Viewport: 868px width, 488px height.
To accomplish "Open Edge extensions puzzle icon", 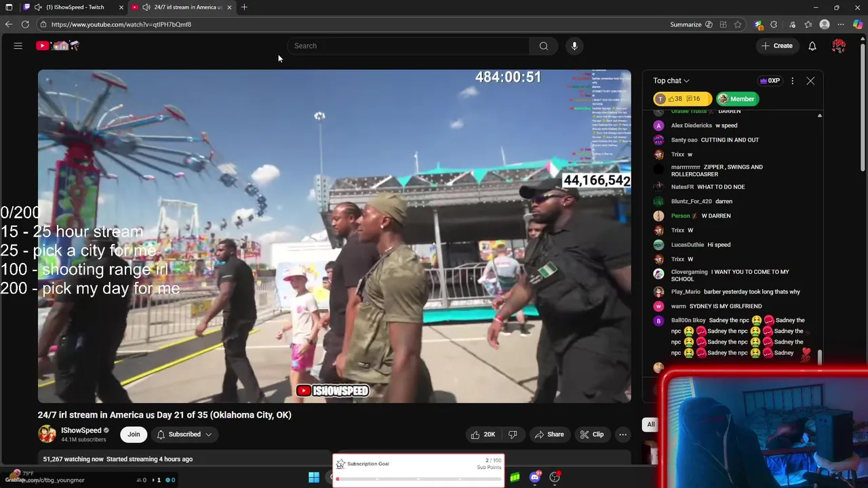I will pos(774,24).
